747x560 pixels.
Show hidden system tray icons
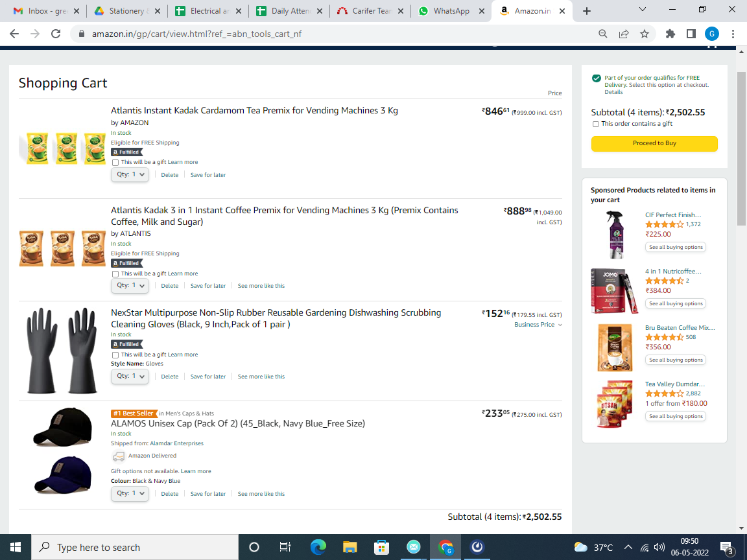point(628,547)
